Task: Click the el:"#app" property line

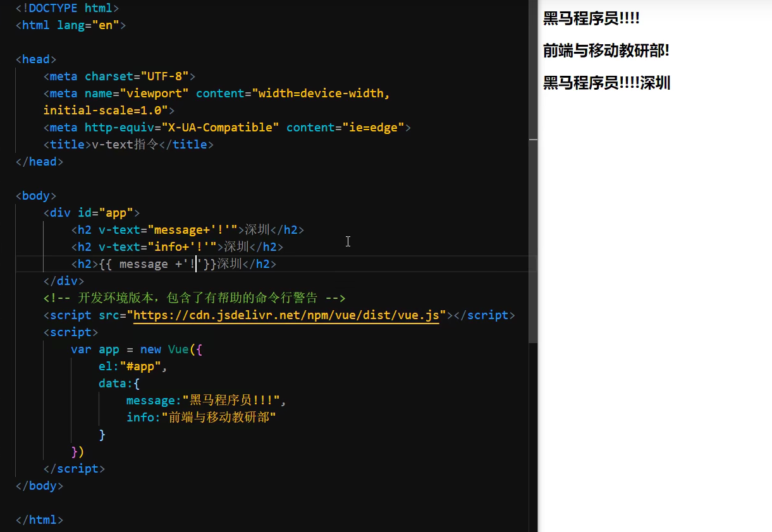Action: point(133,366)
